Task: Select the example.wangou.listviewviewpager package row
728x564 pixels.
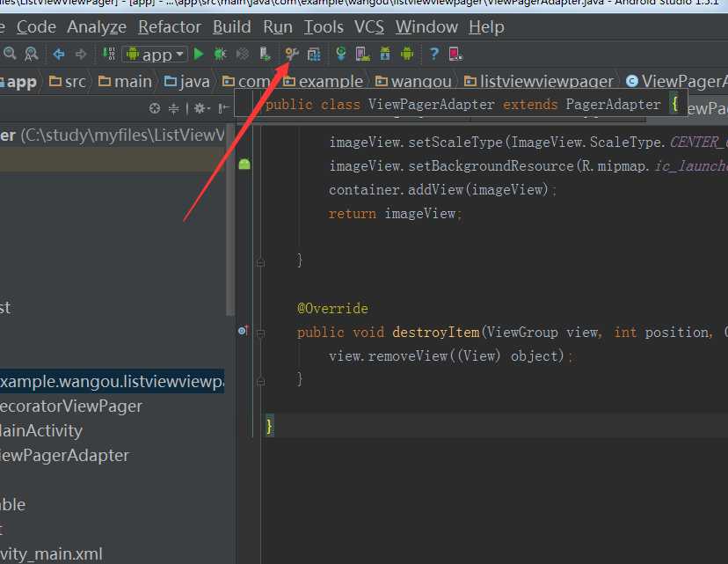Action: coord(112,381)
